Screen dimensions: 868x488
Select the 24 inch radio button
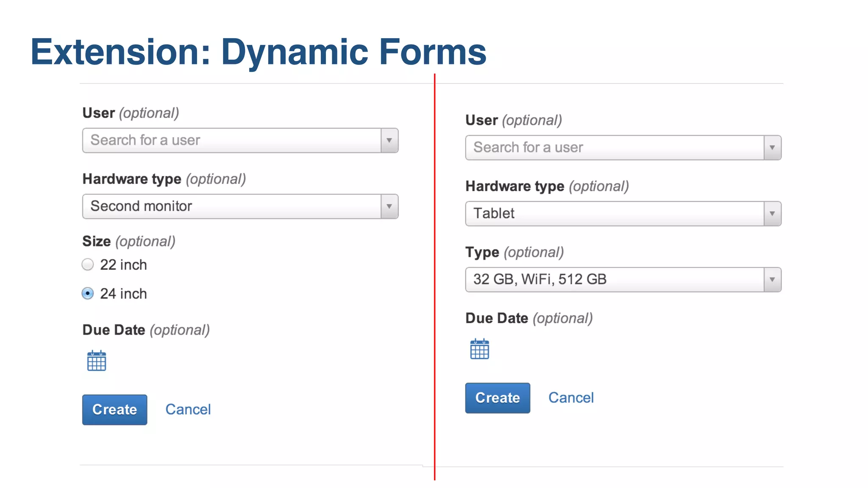point(88,294)
